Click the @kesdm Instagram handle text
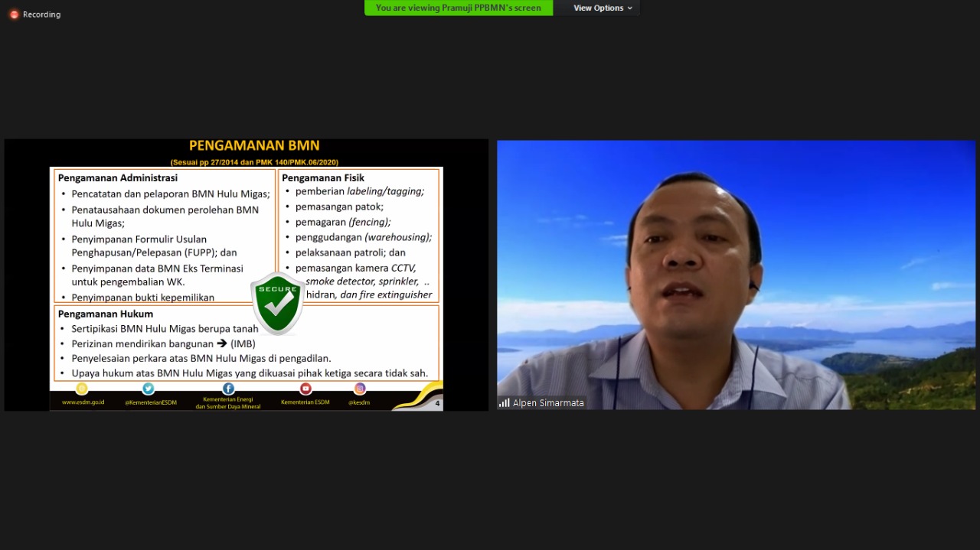This screenshot has width=980, height=550. pyautogui.click(x=359, y=402)
